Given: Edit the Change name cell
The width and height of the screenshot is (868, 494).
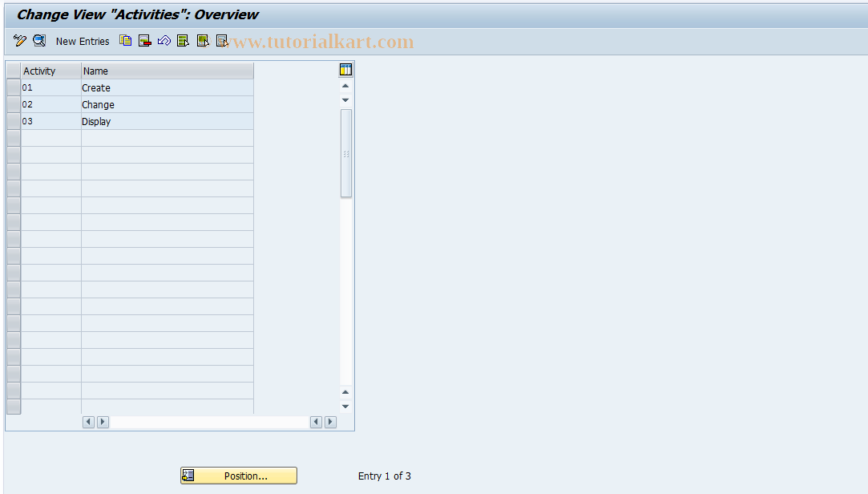Looking at the screenshot, I should [168, 105].
